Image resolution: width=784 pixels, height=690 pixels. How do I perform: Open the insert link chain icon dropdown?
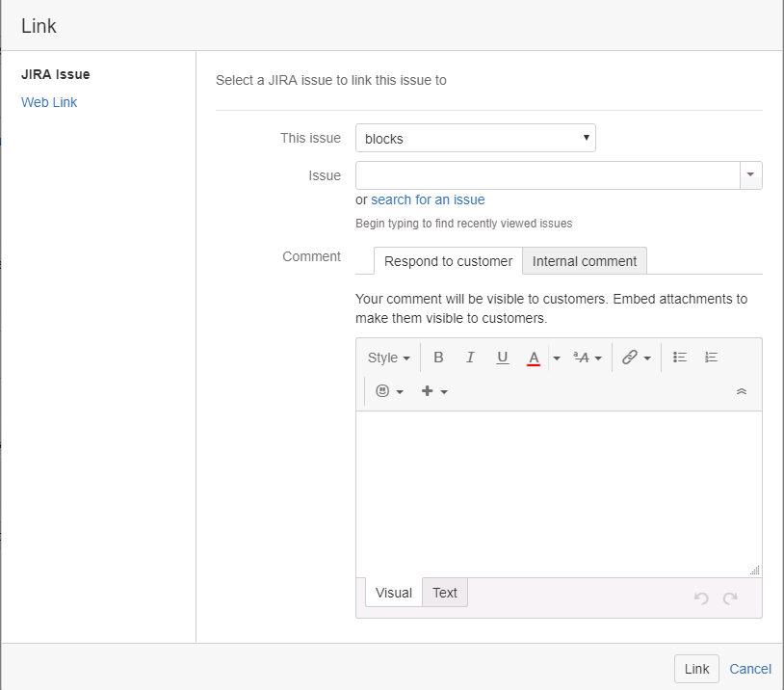pyautogui.click(x=637, y=358)
